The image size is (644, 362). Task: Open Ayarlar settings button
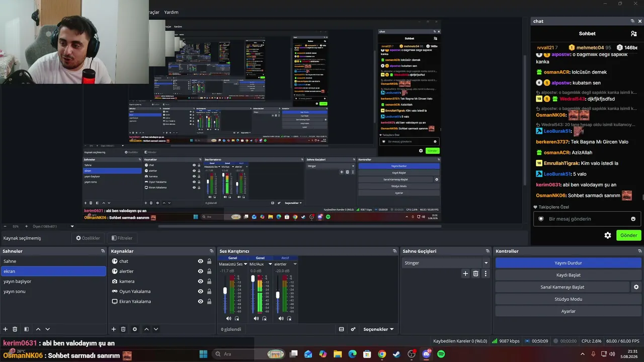click(x=568, y=311)
